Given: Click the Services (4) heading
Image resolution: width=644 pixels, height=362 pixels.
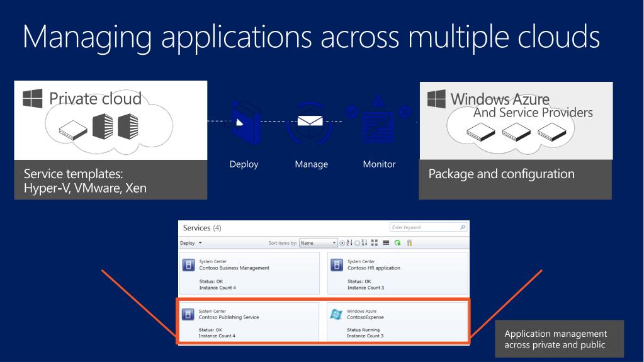Looking at the screenshot, I should 202,228.
